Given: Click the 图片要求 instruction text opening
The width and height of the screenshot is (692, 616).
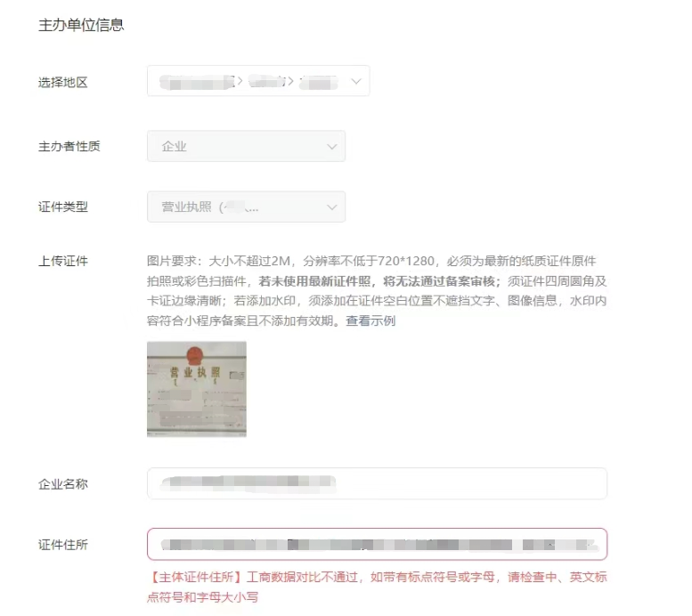Looking at the screenshot, I should 174,261.
